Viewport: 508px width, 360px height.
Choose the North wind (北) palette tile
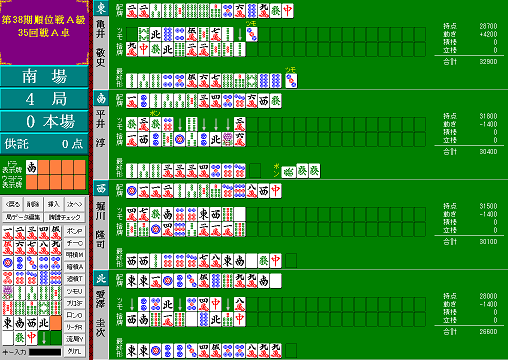point(44,323)
